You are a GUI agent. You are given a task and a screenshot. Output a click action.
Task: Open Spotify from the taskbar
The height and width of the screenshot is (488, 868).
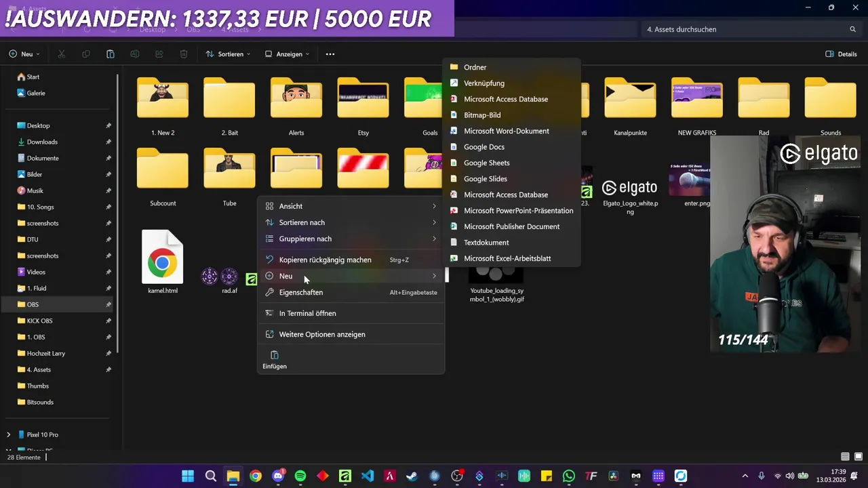[300, 476]
